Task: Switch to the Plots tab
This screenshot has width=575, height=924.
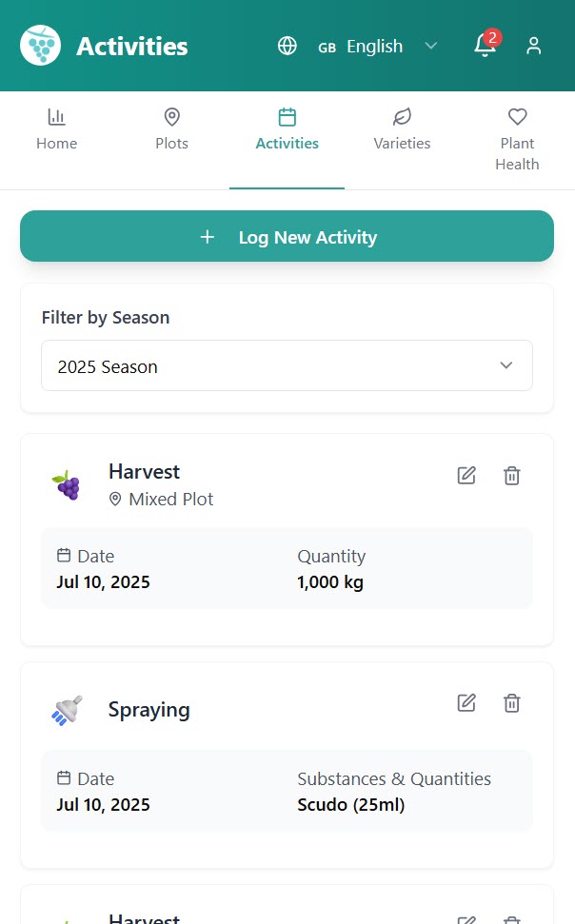Action: point(171,128)
